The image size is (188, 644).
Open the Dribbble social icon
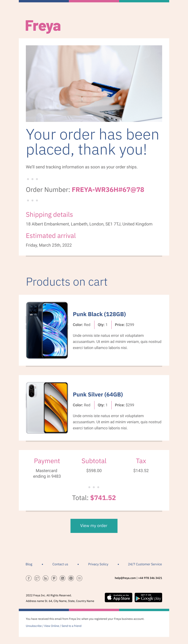pyautogui.click(x=71, y=578)
